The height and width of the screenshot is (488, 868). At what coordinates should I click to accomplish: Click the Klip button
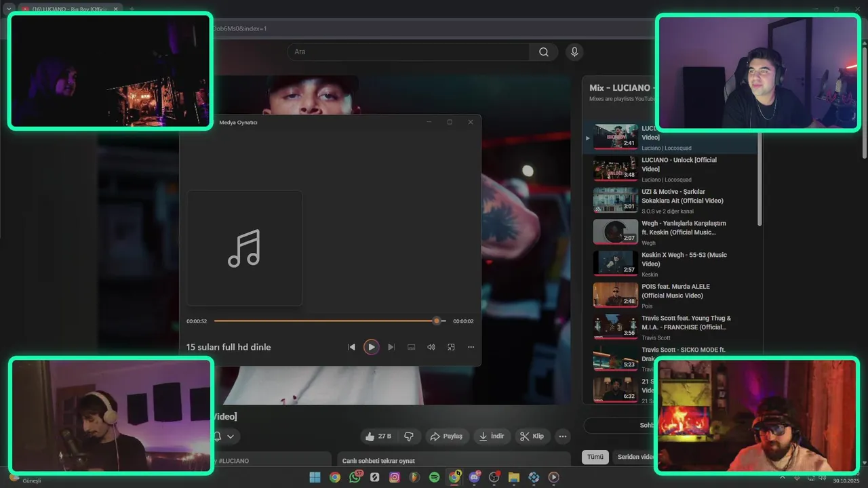tap(532, 436)
